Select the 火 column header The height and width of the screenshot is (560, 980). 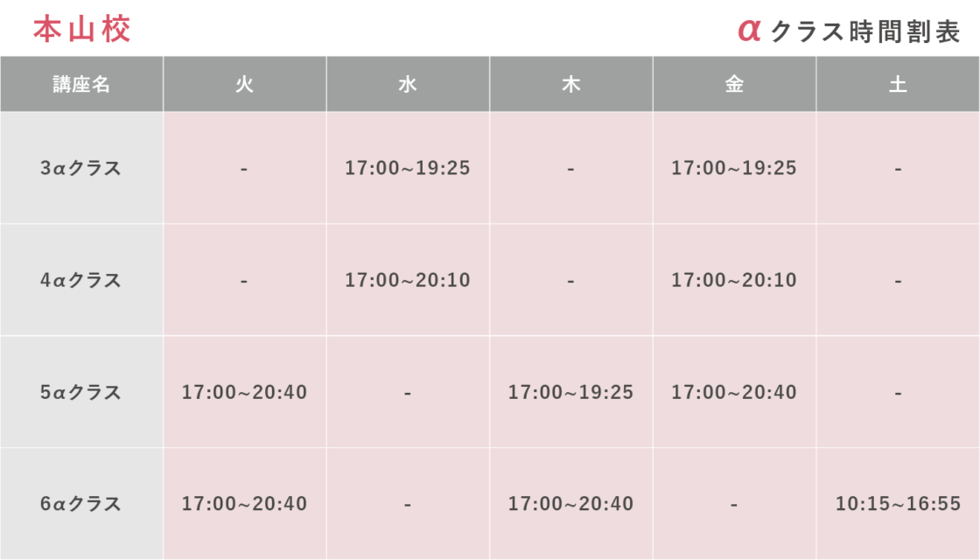(244, 84)
